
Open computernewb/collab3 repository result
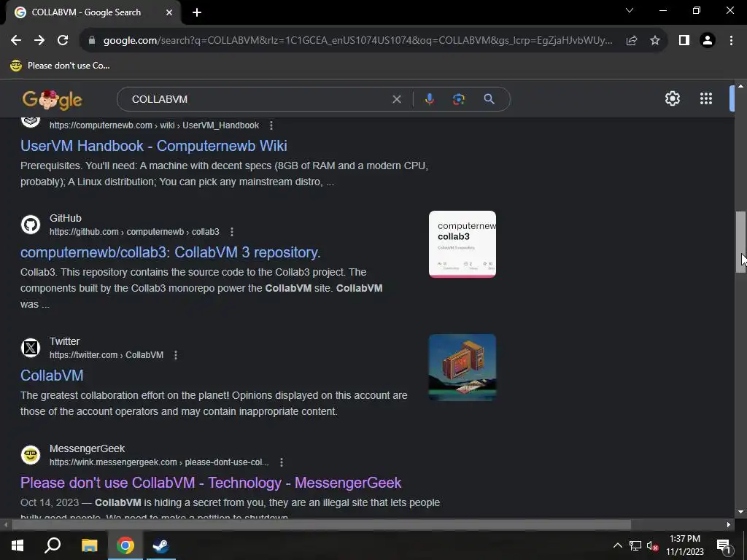tap(171, 252)
